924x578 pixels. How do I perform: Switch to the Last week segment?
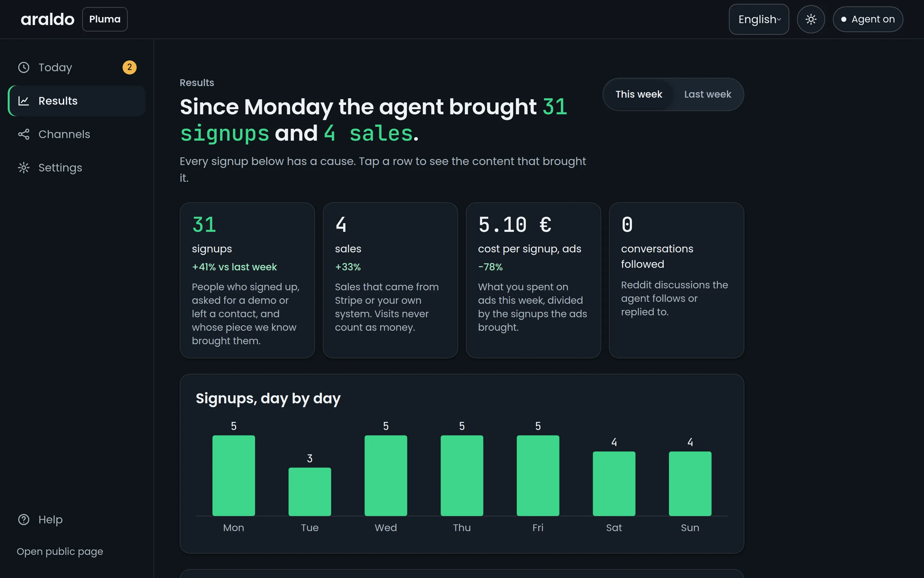click(x=707, y=94)
